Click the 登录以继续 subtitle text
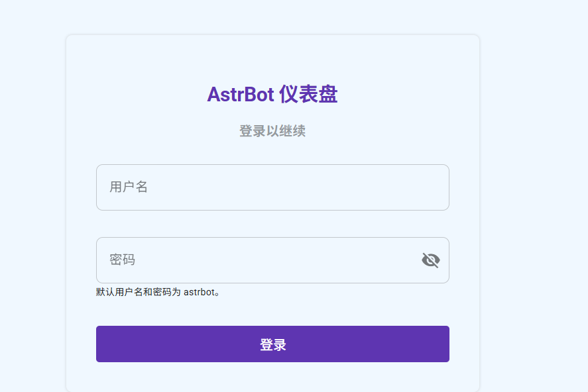This screenshot has width=588, height=392. click(272, 131)
